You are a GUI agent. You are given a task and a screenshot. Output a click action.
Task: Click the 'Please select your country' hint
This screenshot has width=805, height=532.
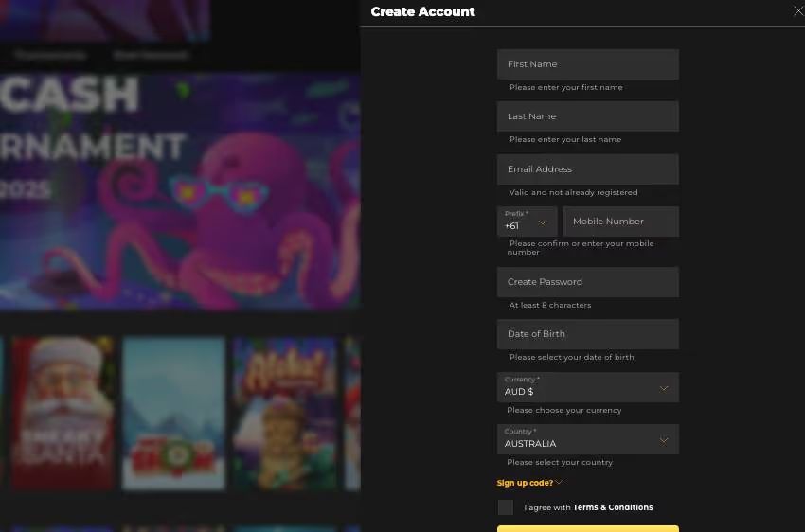point(560,462)
